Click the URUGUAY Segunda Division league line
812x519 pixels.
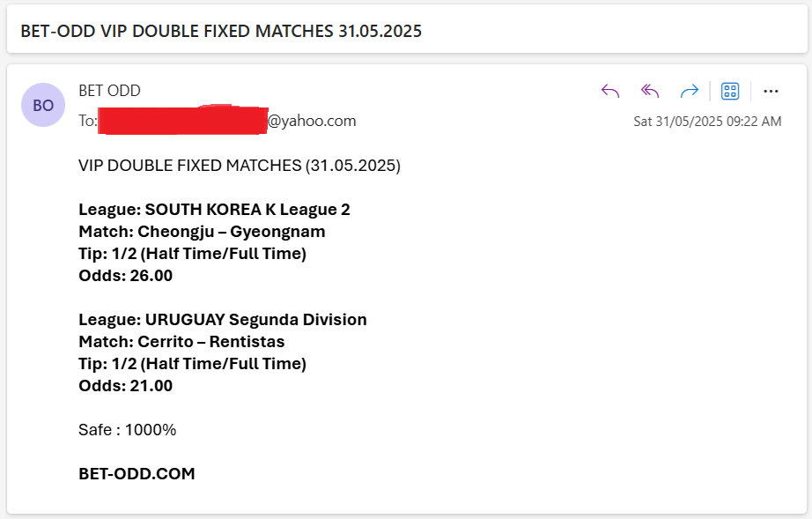223,320
